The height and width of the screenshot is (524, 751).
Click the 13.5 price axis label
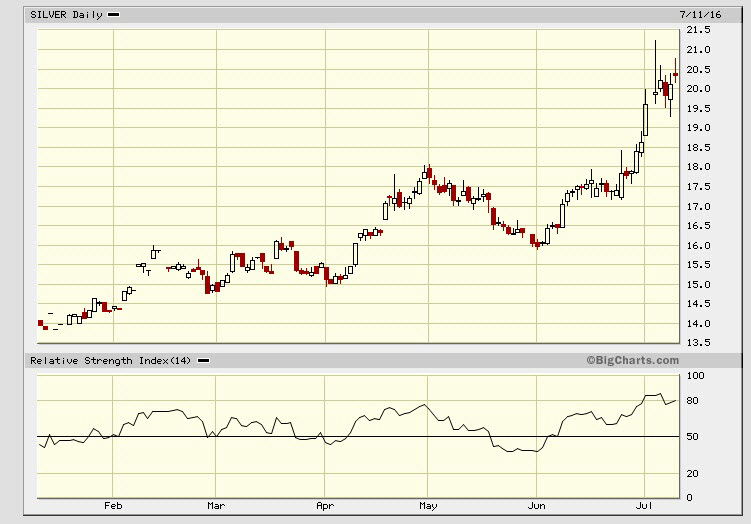[x=699, y=343]
